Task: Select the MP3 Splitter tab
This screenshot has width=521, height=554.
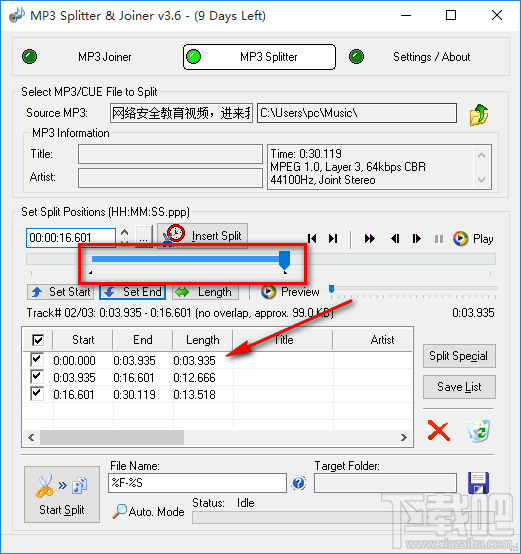Action: 259,57
